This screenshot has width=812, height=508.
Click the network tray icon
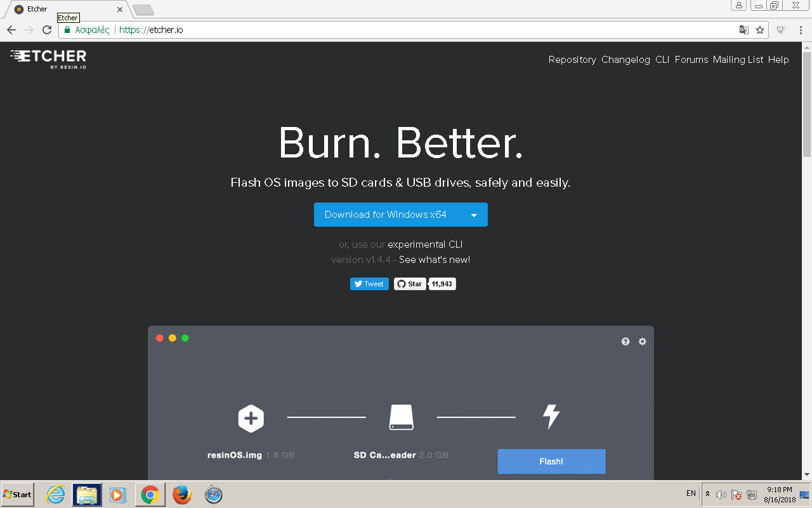pos(752,495)
